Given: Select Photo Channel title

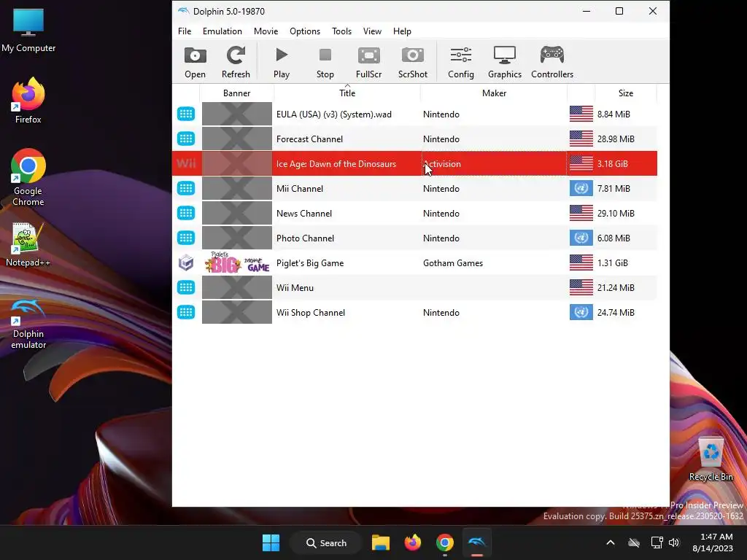Looking at the screenshot, I should tap(305, 238).
